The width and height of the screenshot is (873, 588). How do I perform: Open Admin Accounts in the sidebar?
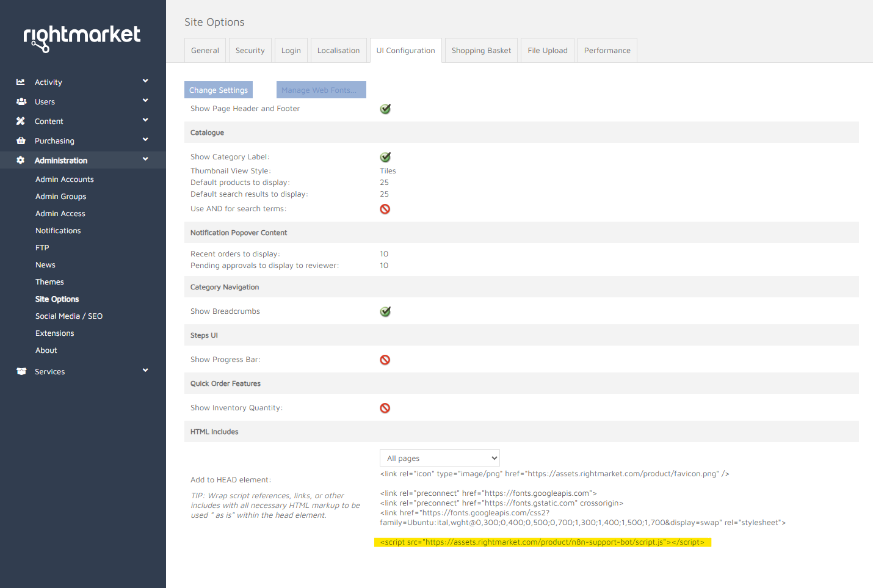(65, 180)
